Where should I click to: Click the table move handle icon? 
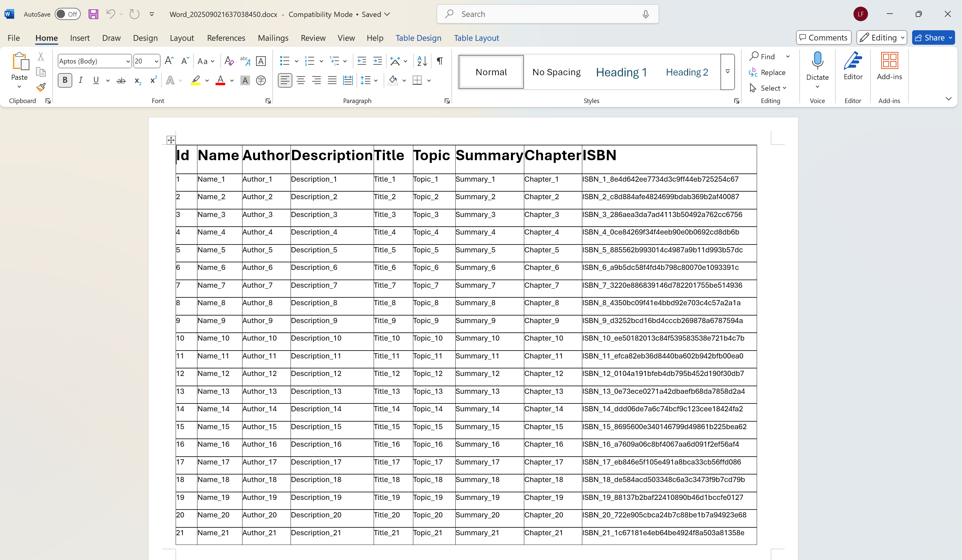coord(171,140)
